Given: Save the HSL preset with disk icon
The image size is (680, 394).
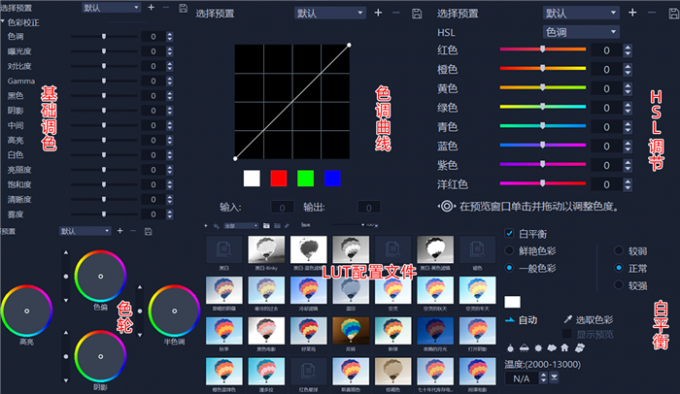Looking at the screenshot, I should [673, 13].
